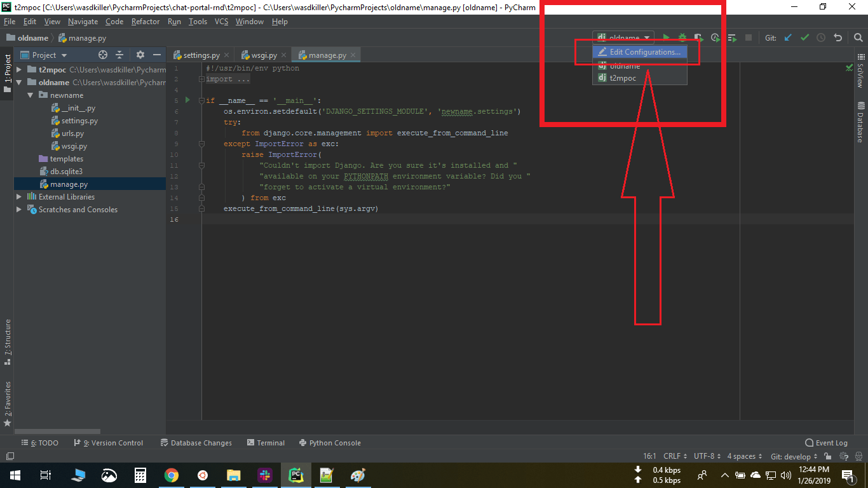
Task: Select db.sqlite3 in project tree
Action: click(x=61, y=172)
